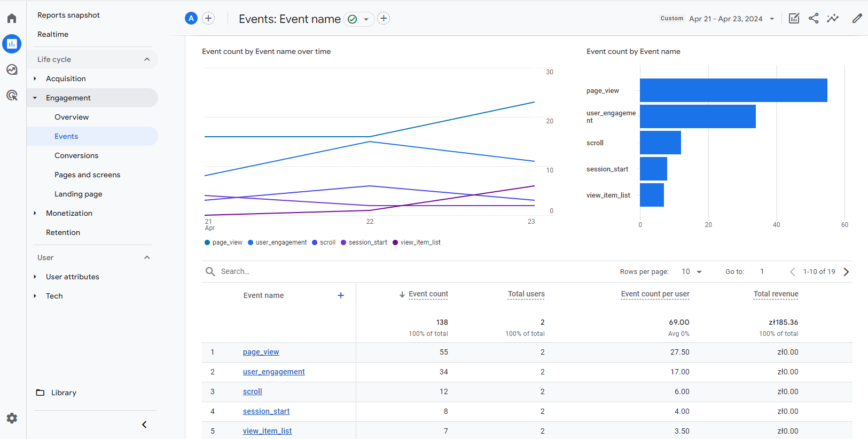Collapse the navigation sidebar
868x439 pixels.
click(x=144, y=425)
